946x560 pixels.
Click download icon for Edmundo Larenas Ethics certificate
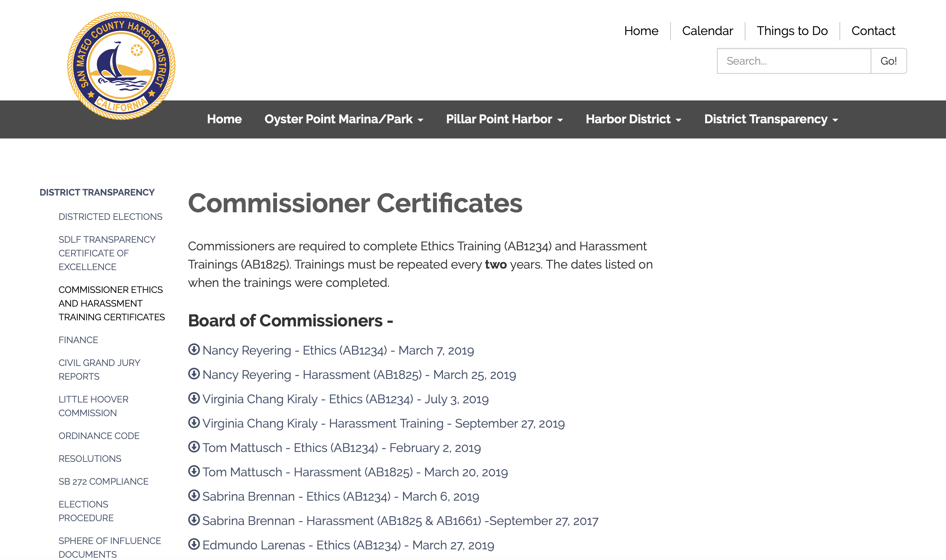pyautogui.click(x=194, y=544)
